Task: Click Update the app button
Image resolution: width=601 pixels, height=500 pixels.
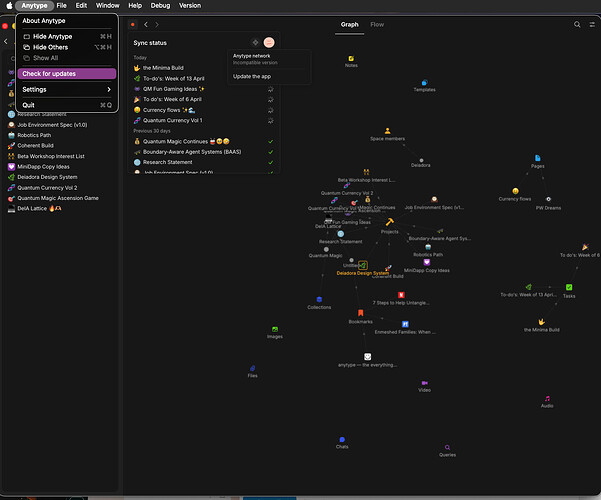Action: (252, 76)
